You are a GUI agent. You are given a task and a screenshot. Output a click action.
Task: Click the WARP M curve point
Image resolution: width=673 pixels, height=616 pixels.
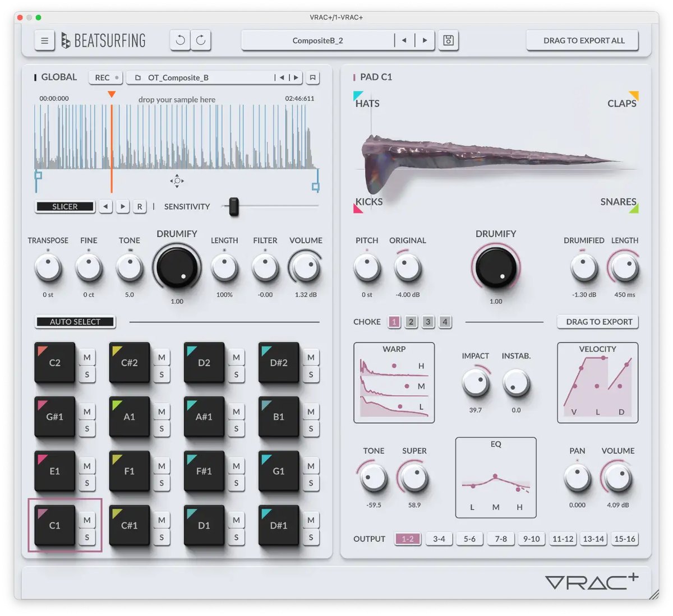[x=407, y=386]
